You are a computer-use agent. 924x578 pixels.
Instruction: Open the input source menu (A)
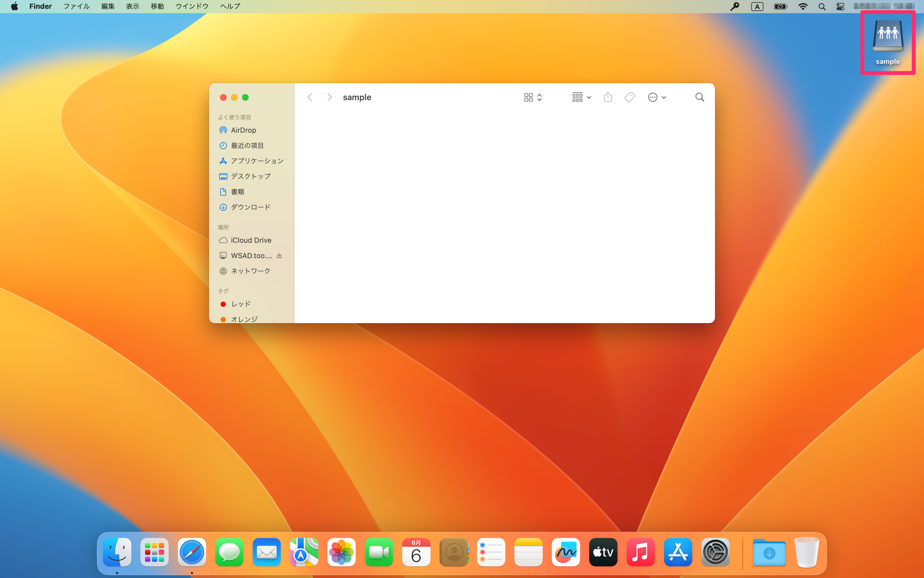757,7
